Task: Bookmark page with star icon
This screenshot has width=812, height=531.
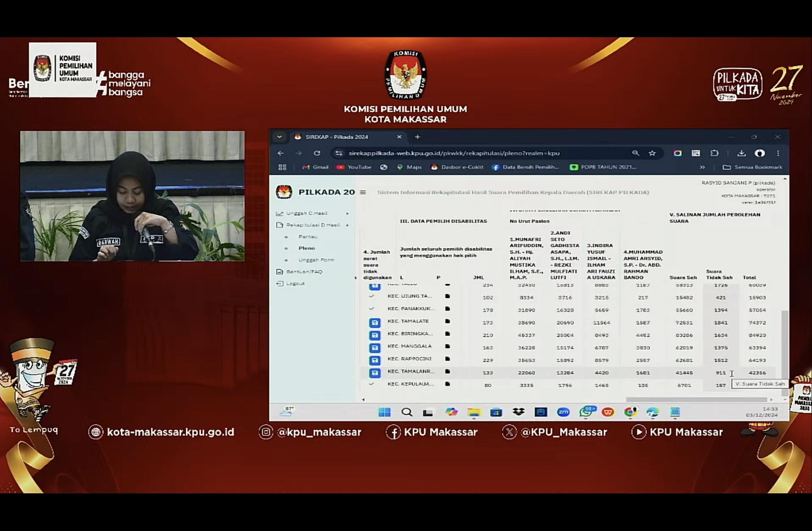Action: coord(652,153)
